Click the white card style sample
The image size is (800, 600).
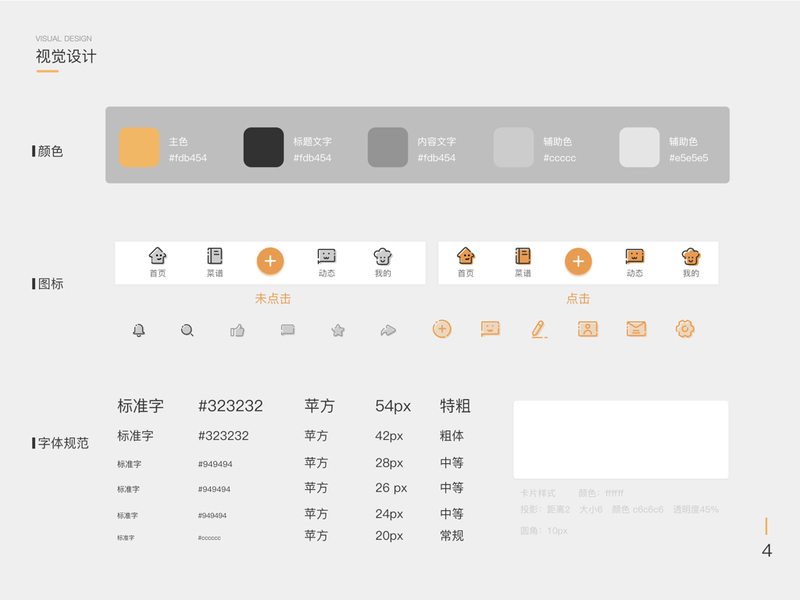[x=621, y=440]
